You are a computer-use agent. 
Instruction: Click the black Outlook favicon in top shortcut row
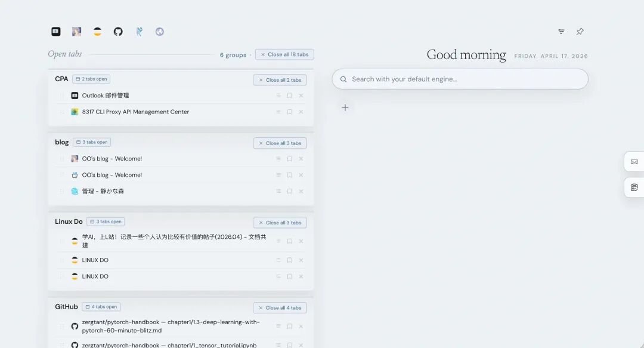pos(56,32)
